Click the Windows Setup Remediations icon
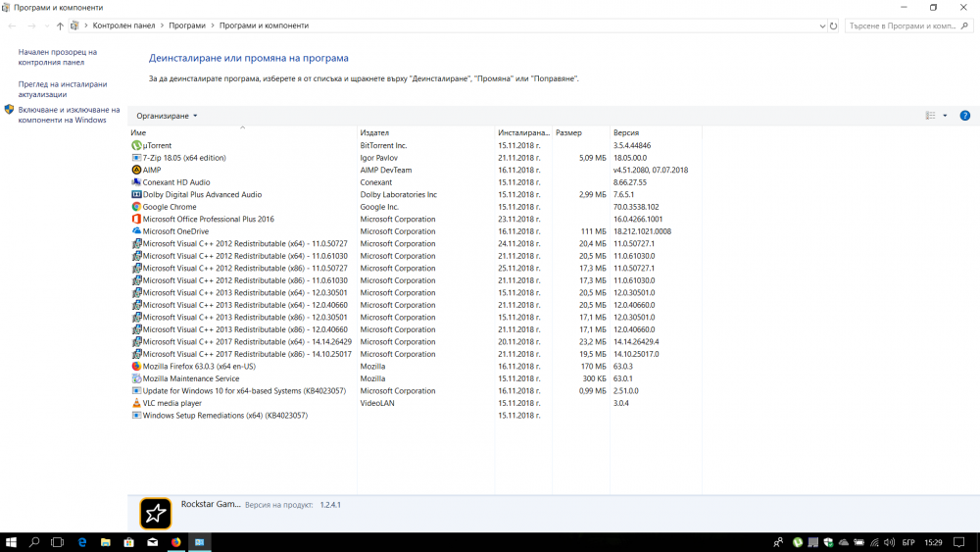The width and height of the screenshot is (980, 552). coord(136,415)
